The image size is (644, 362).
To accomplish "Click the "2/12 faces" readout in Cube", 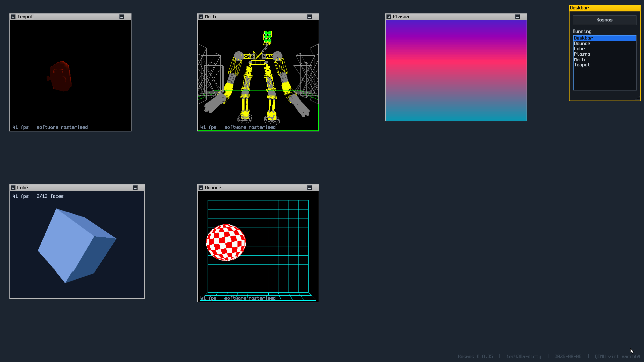I will pyautogui.click(x=50, y=196).
